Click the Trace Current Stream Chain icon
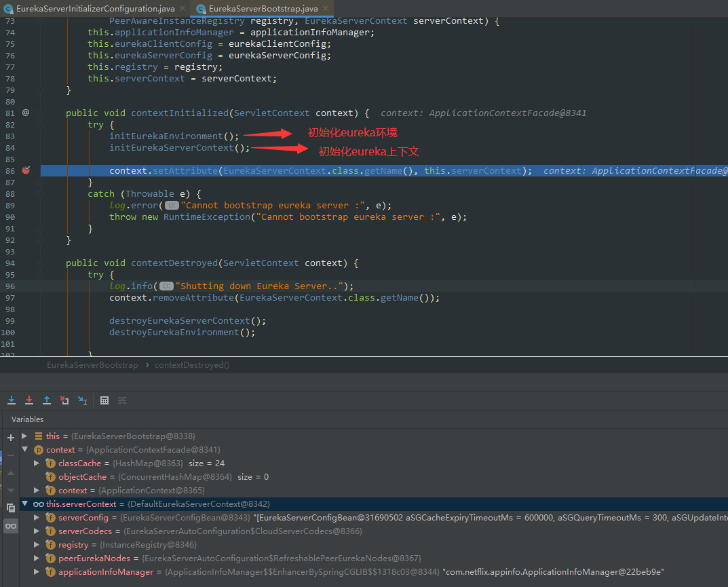Viewport: 728px width, 587px height. pos(122,400)
